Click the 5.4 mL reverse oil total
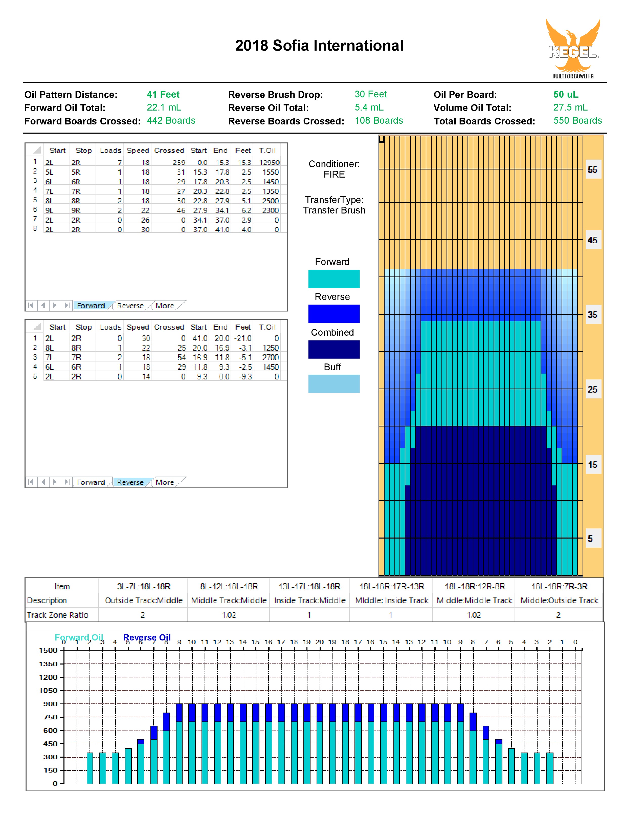 369,108
